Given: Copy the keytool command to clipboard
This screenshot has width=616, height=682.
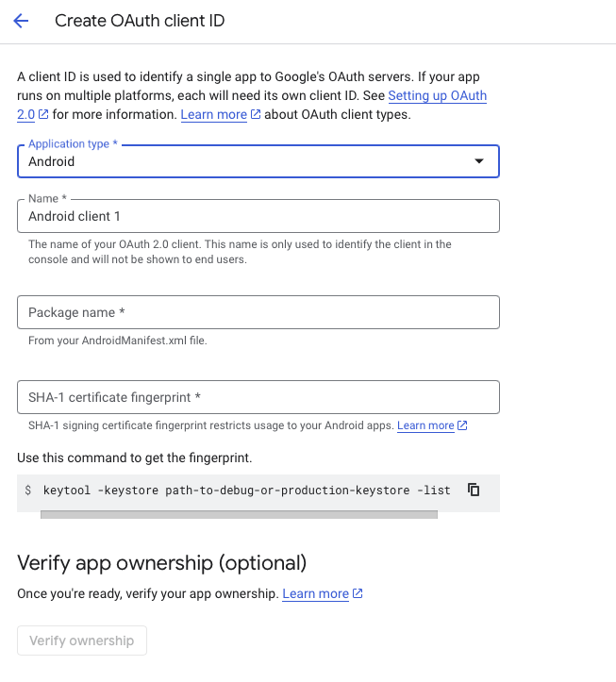Looking at the screenshot, I should tap(474, 490).
